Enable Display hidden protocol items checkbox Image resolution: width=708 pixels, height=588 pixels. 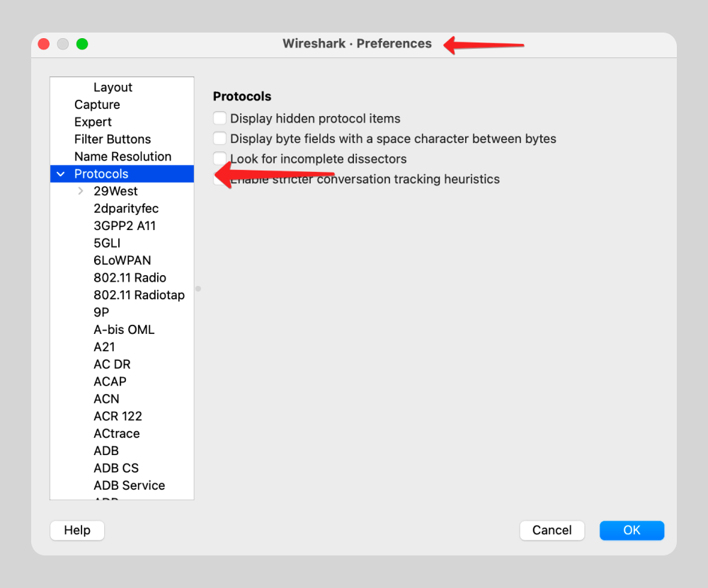pos(219,118)
